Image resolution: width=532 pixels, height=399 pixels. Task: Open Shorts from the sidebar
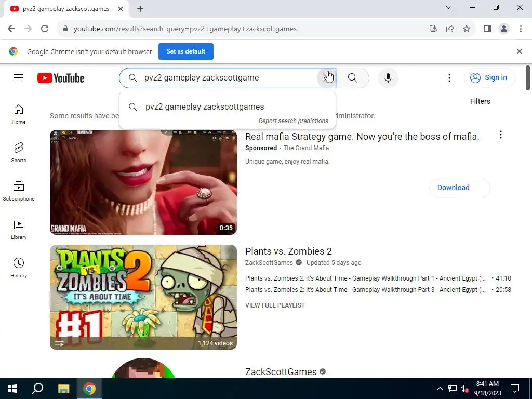tap(19, 153)
